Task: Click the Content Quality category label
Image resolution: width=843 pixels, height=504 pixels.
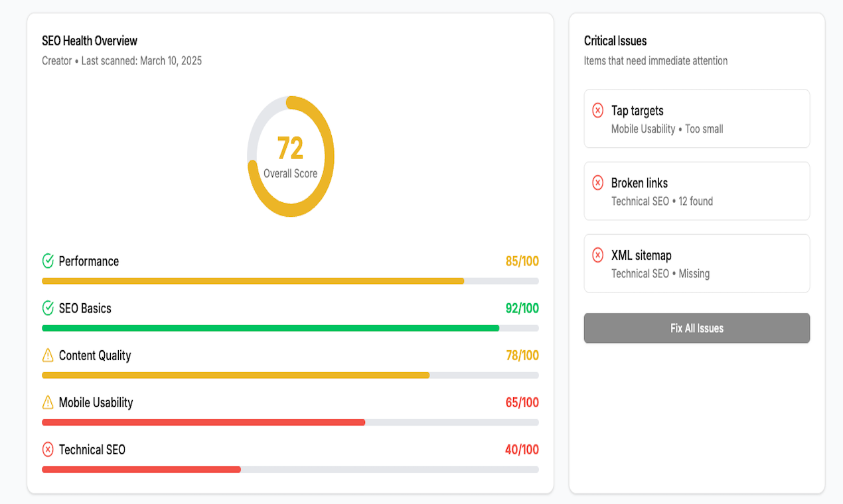Action: (95, 355)
